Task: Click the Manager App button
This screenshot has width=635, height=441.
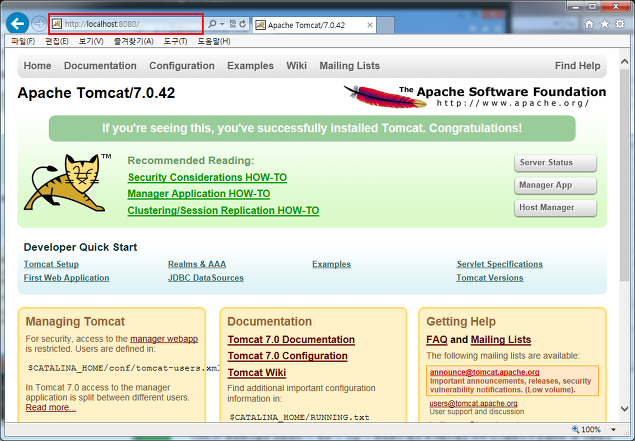Action: click(555, 185)
